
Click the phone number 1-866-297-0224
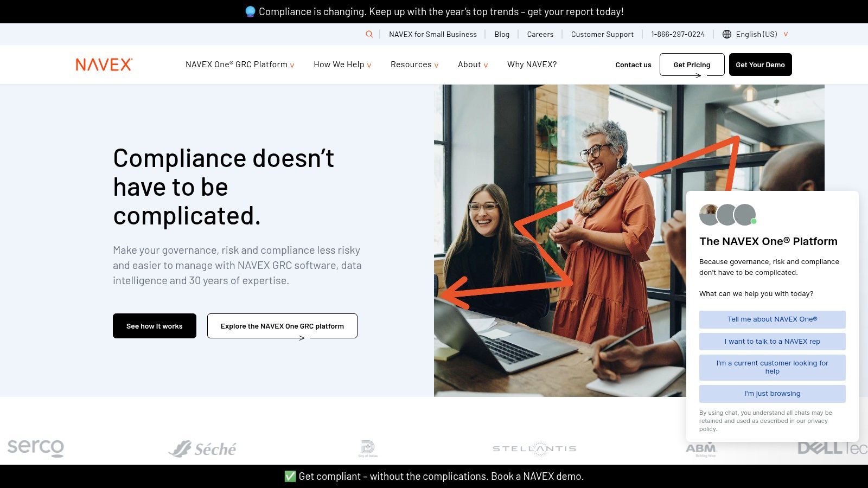[x=678, y=34]
